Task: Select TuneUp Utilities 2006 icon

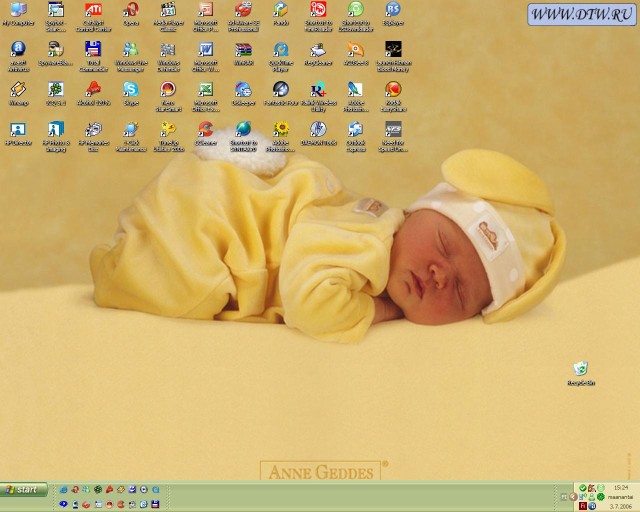Action: (x=168, y=136)
